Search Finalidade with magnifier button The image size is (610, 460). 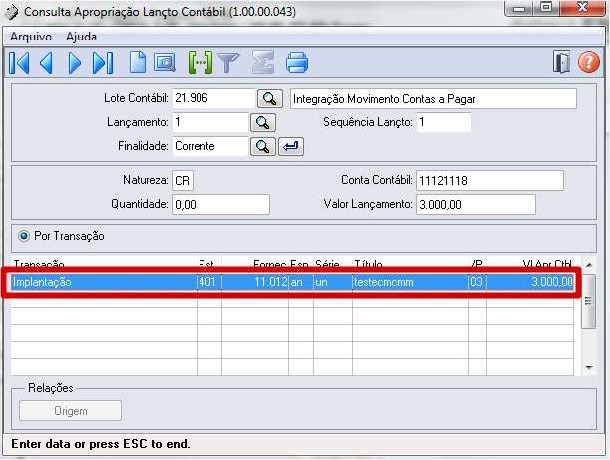[x=263, y=147]
